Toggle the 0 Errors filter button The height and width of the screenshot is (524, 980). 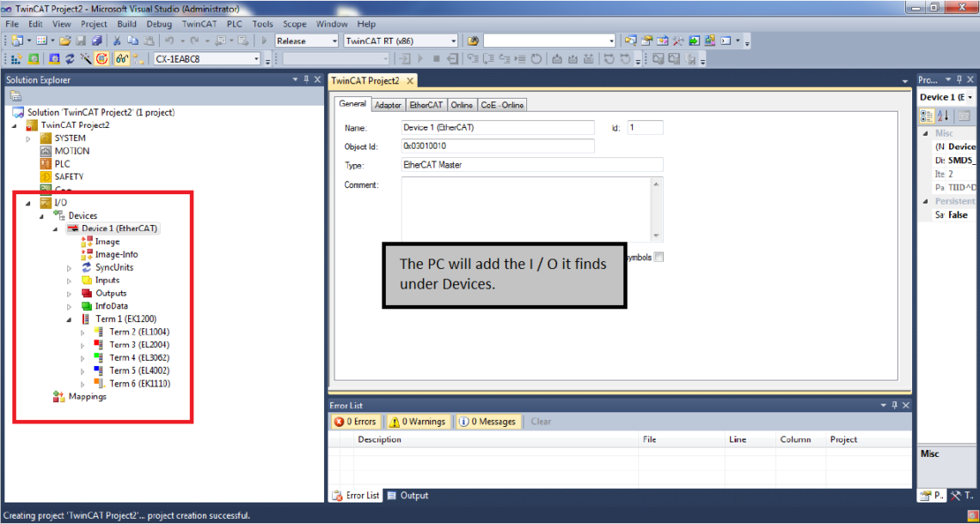point(355,422)
